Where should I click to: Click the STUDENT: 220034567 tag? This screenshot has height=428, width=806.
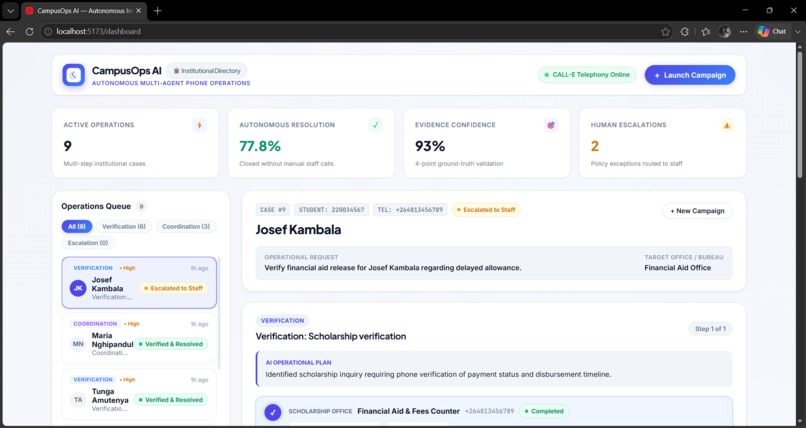(x=331, y=210)
